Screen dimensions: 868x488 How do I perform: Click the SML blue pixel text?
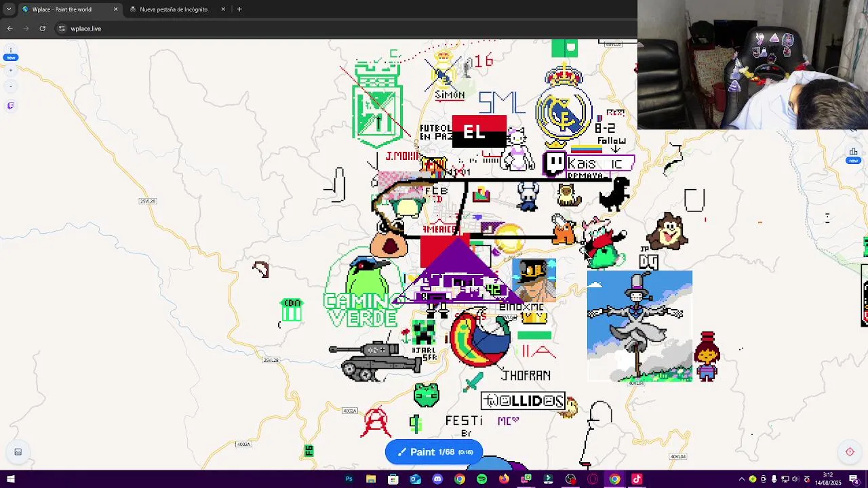[502, 103]
